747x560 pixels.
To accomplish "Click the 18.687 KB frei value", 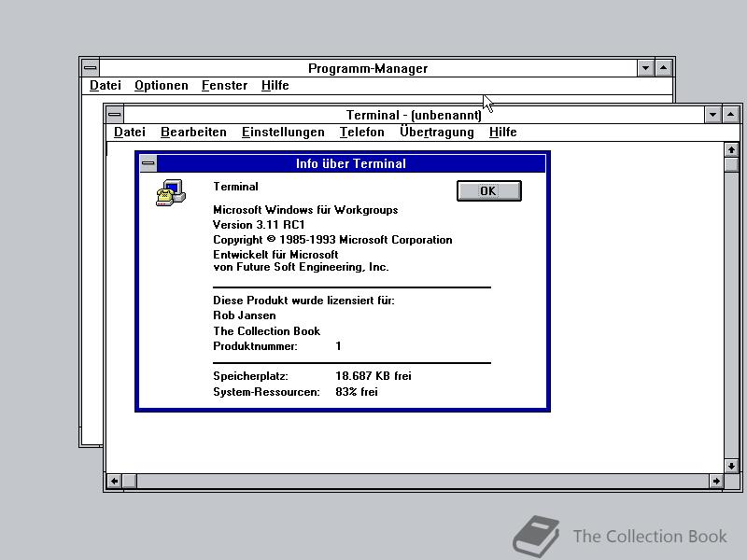I will [373, 376].
